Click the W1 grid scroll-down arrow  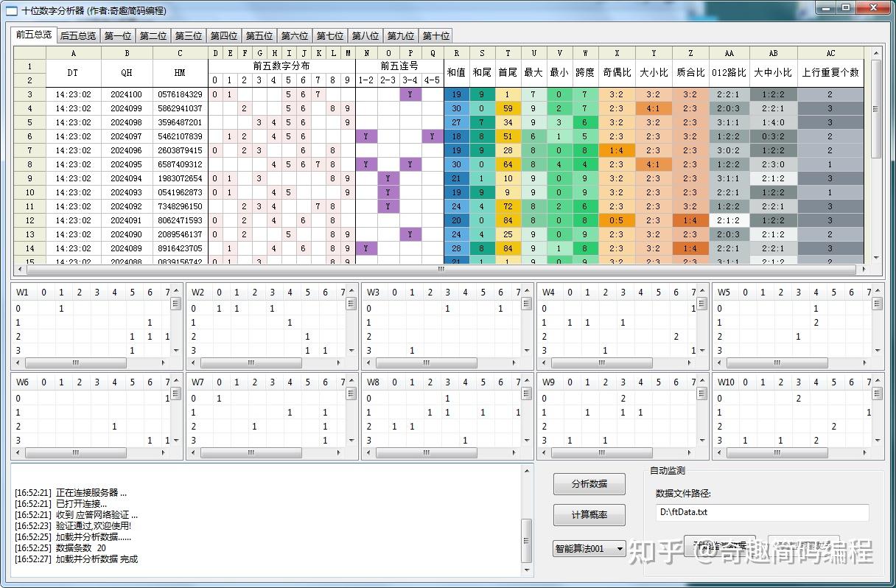175,351
